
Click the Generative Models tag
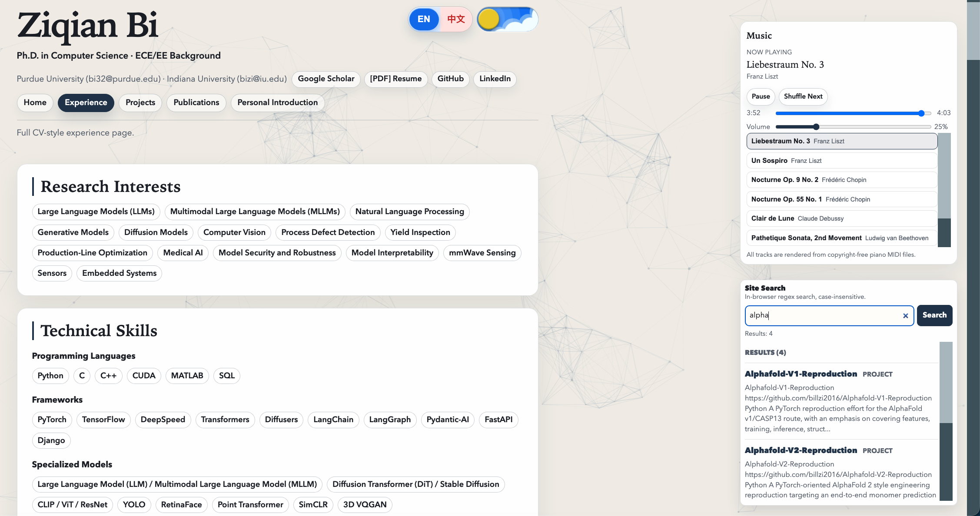[x=73, y=232]
